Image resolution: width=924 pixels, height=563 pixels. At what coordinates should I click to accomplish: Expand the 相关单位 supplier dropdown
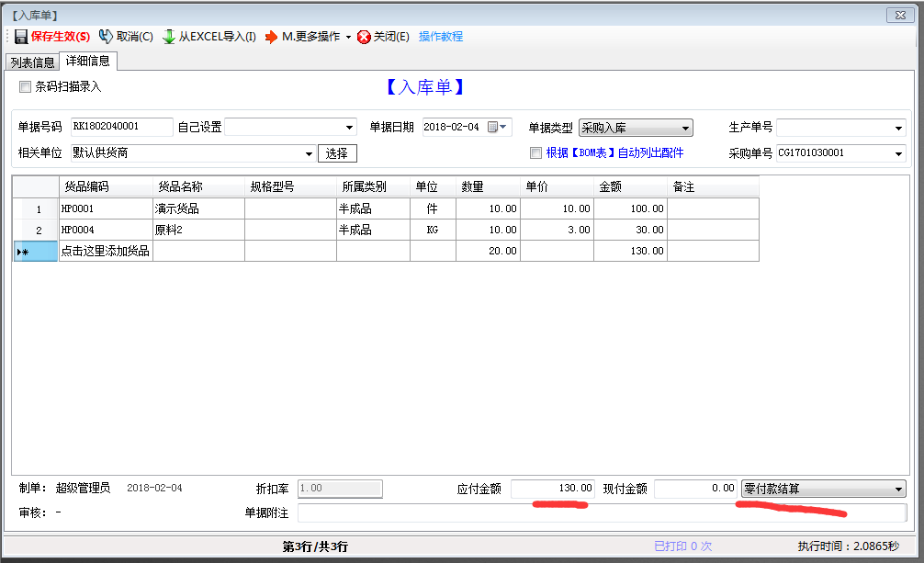pyautogui.click(x=308, y=153)
